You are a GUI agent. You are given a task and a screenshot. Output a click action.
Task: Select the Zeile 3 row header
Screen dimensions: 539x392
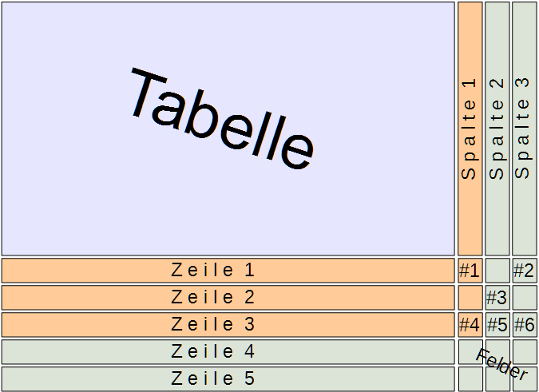click(228, 325)
